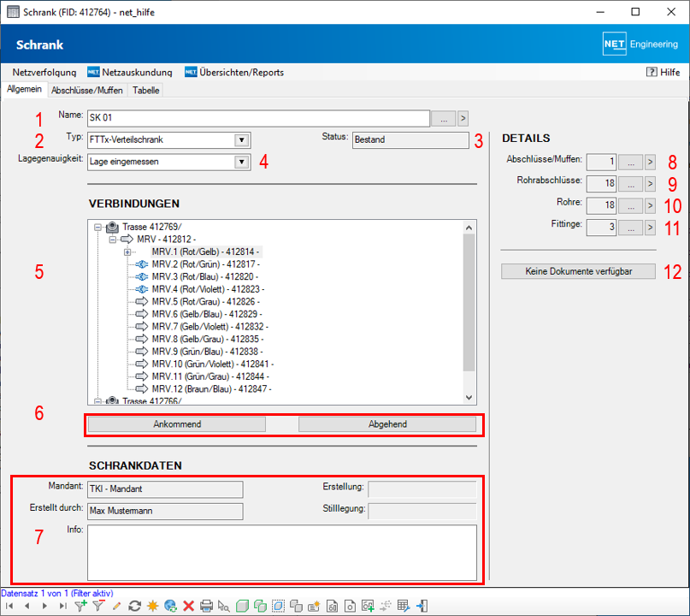This screenshot has width=690, height=616.
Task: Jump to the first record in navigator
Action: [x=9, y=607]
